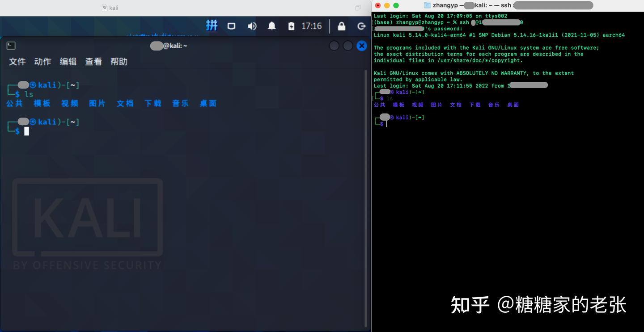Open the 动作 menu
Viewport: 644px width, 332px height.
[x=42, y=62]
